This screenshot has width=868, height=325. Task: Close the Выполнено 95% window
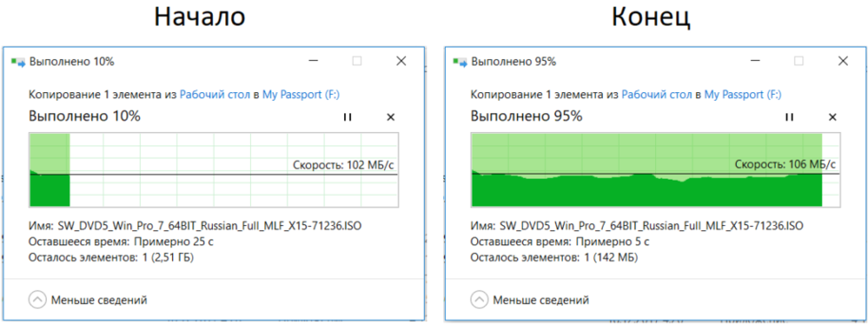coord(843,61)
